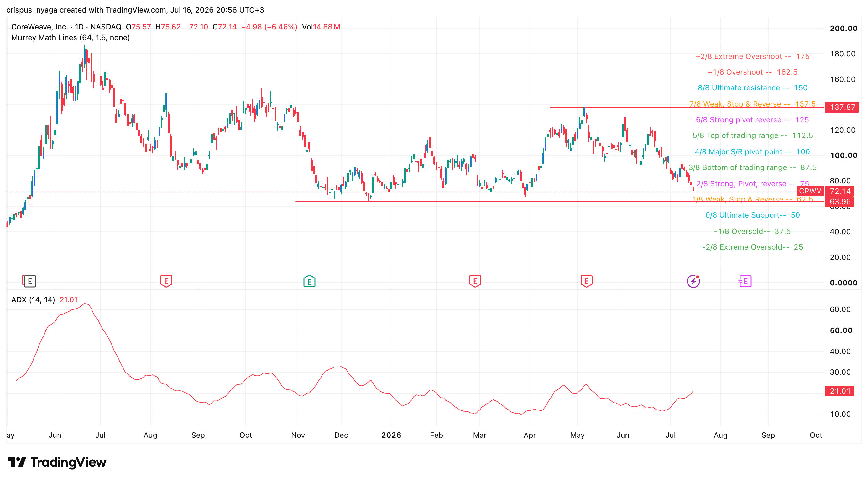Click the 4/8 Major S/R pivot point label
Screen dimensions: 868x481
click(752, 152)
